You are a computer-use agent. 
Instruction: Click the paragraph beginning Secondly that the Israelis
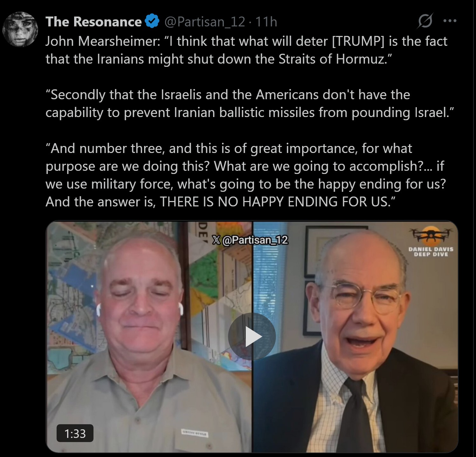pyautogui.click(x=250, y=104)
